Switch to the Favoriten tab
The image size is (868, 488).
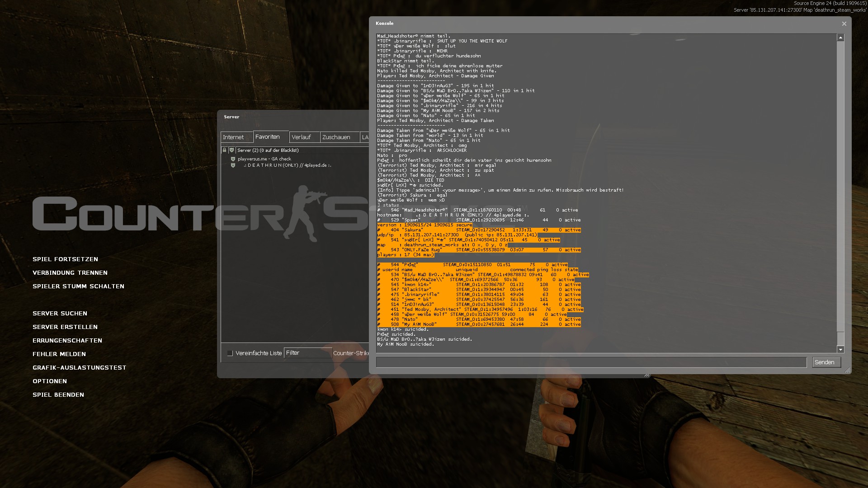coord(270,137)
